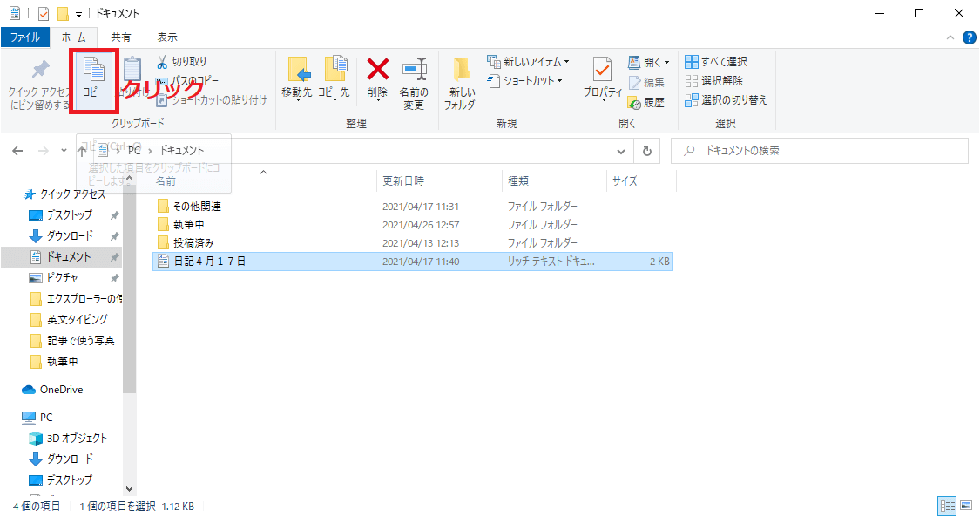Viewport: 980px width, 517px height.
Task: Click History (履歴) ribbon button
Action: [x=646, y=103]
